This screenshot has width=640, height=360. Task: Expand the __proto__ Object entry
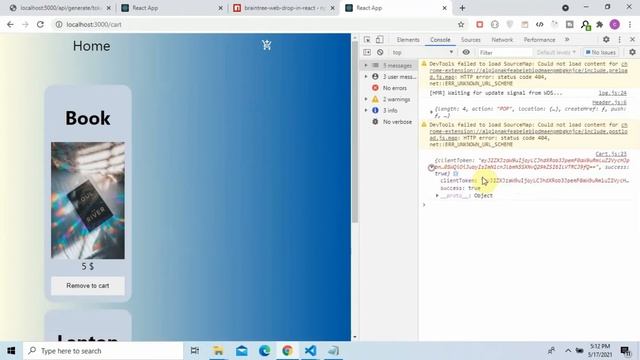click(437, 196)
